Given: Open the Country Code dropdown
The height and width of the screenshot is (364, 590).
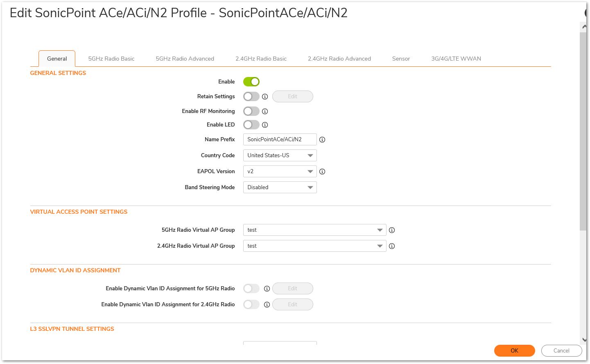Looking at the screenshot, I should click(x=280, y=156).
